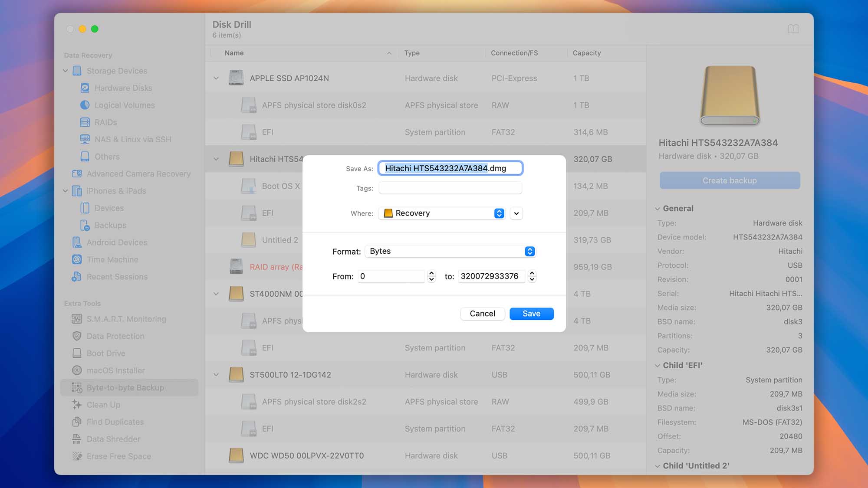Select the APPLE SSD AP1024N disk icon
Screen dimensions: 868x488
(236, 78)
